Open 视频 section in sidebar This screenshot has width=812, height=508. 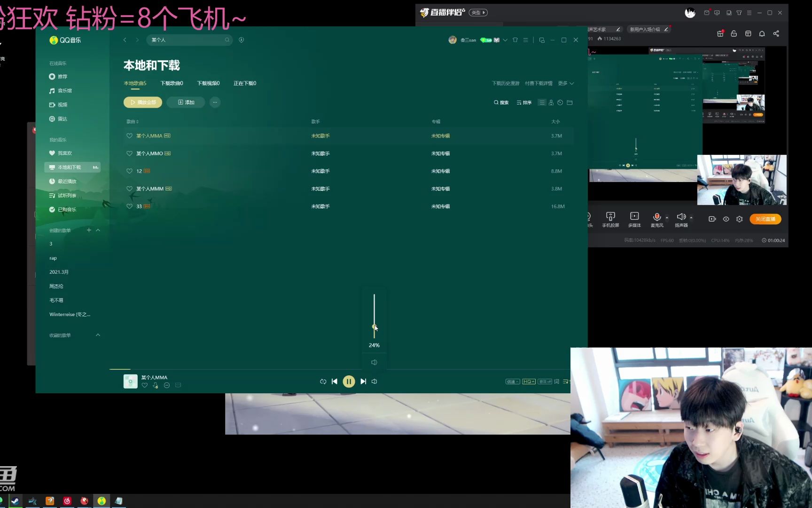coord(58,104)
